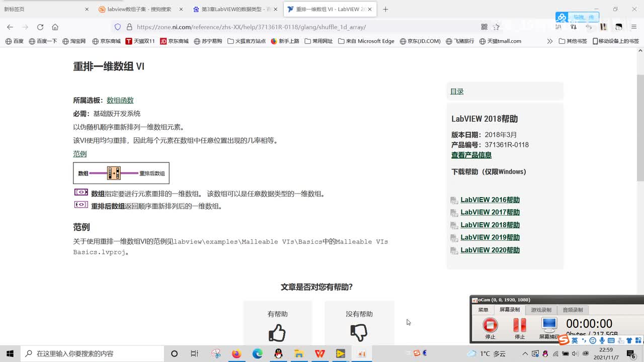The image size is (644, 362).
Task: Follow the 范例 anchor link
Action: click(80, 154)
